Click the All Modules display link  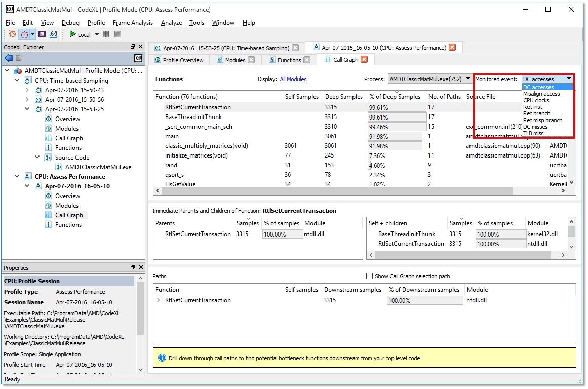293,79
